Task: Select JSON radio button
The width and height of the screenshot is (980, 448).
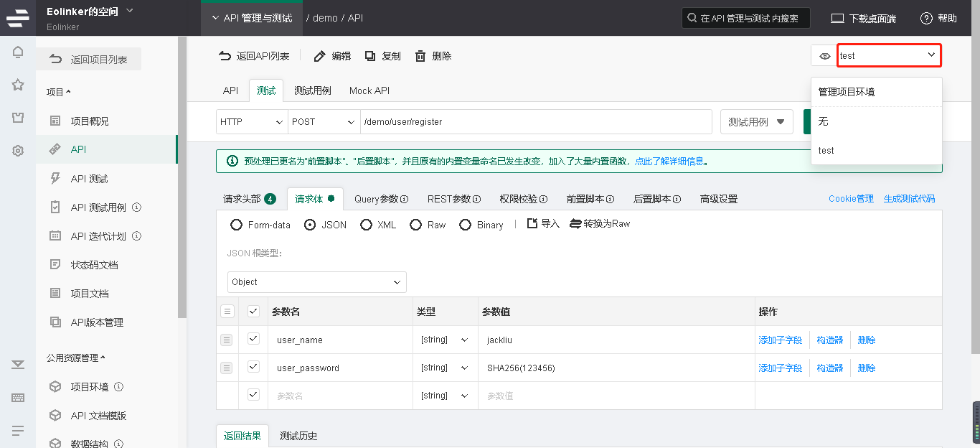Action: pos(310,225)
